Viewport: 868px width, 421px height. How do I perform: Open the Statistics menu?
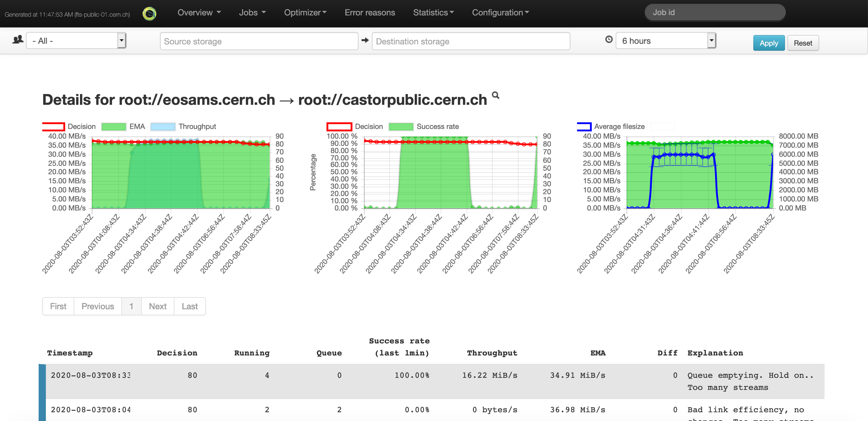433,13
